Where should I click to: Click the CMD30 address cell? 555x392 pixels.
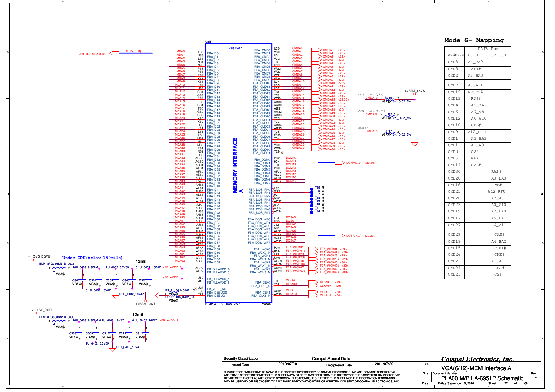(454, 172)
